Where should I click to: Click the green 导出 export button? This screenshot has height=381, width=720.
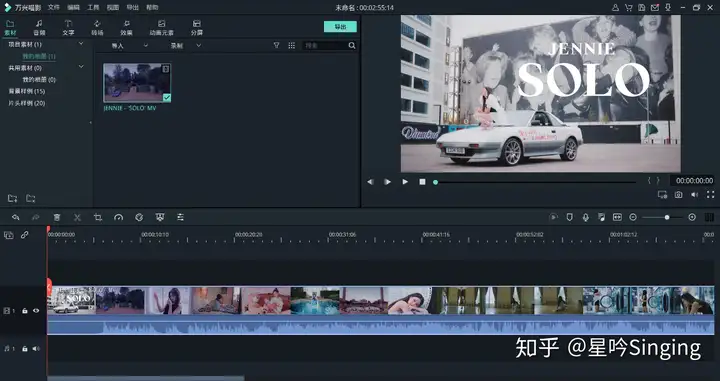pyautogui.click(x=340, y=27)
